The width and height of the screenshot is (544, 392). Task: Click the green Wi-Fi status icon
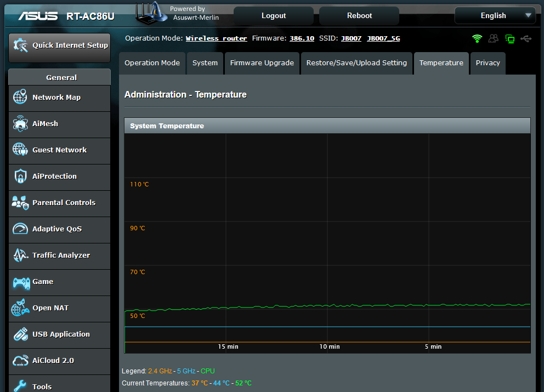click(x=477, y=38)
